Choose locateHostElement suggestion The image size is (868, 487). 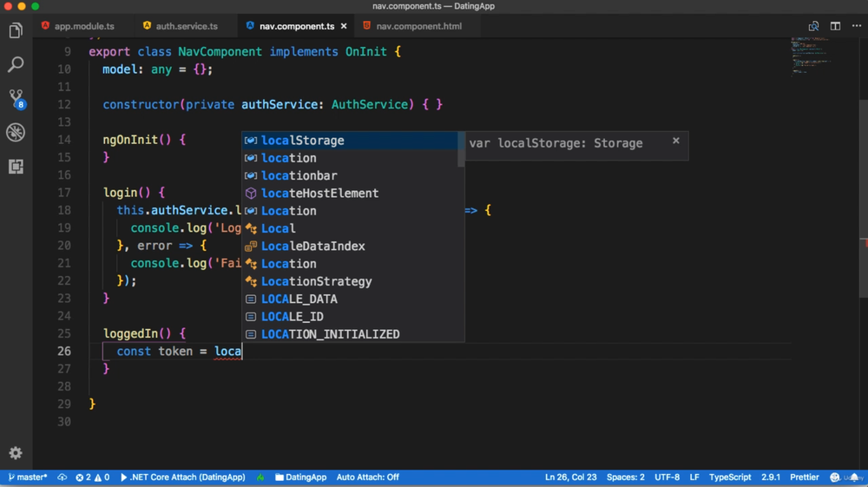(x=350, y=193)
